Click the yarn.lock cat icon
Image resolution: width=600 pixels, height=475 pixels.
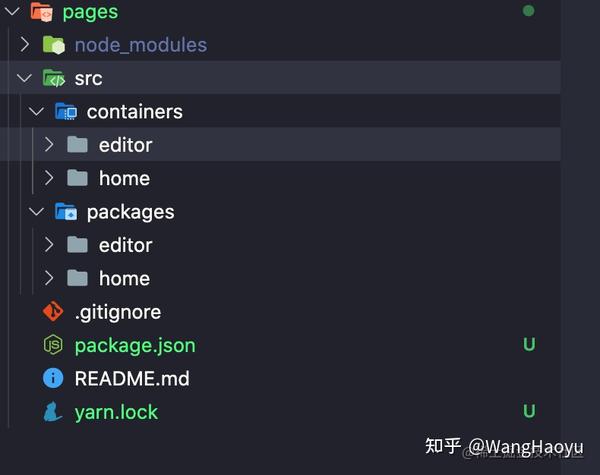[52, 412]
